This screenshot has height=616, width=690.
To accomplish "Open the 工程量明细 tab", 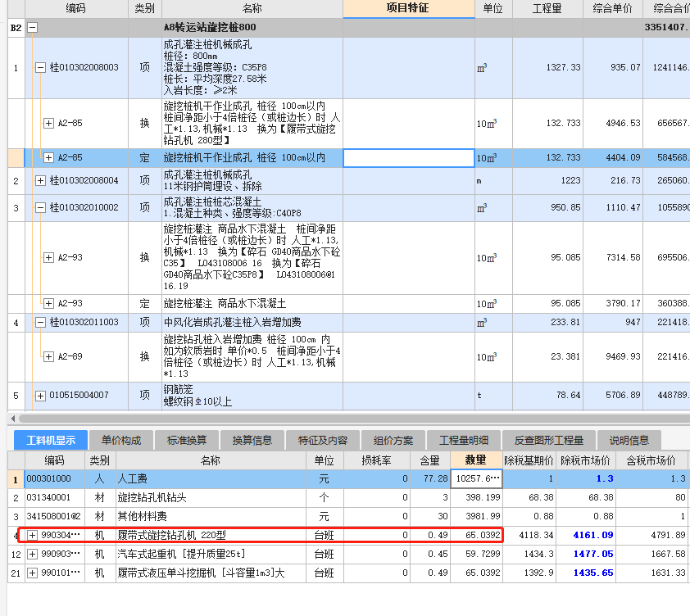I will point(464,440).
